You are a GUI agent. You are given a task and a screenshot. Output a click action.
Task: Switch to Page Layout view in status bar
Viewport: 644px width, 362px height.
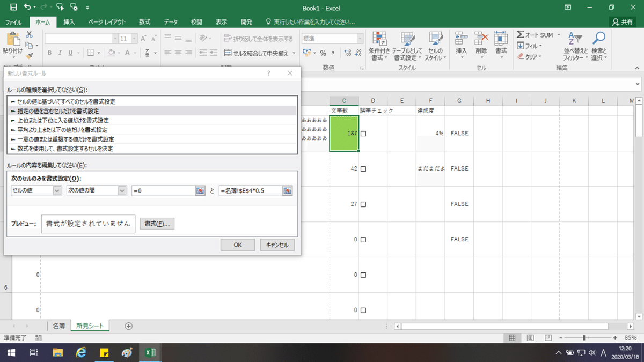[530, 338]
